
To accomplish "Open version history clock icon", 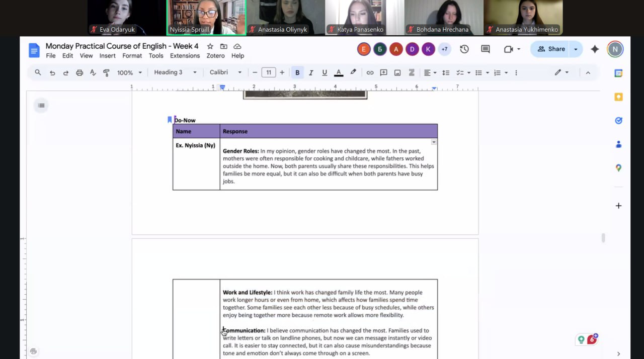I will (x=464, y=49).
